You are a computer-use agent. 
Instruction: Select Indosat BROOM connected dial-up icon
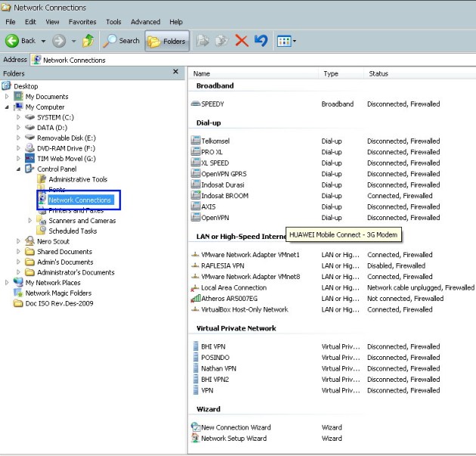196,195
